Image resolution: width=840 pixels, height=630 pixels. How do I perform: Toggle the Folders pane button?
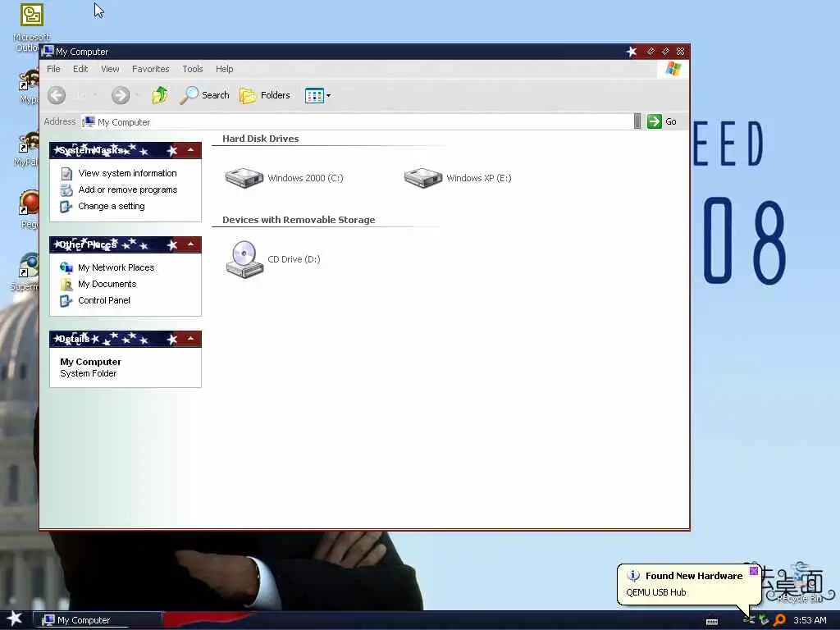(265, 95)
